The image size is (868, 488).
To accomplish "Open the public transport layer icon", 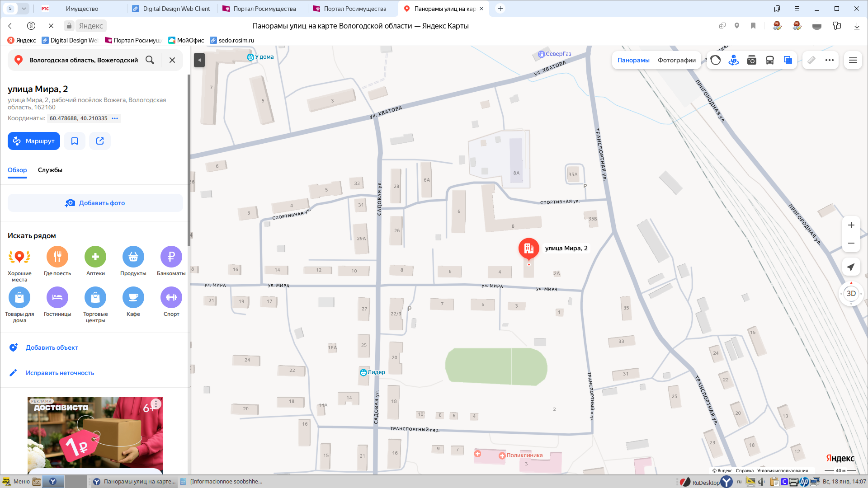I will 770,60.
